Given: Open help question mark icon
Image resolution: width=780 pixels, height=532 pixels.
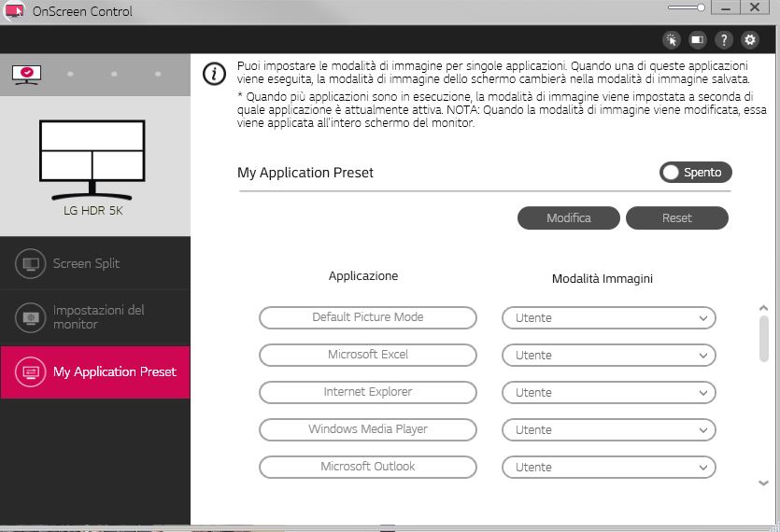Looking at the screenshot, I should tap(724, 39).
